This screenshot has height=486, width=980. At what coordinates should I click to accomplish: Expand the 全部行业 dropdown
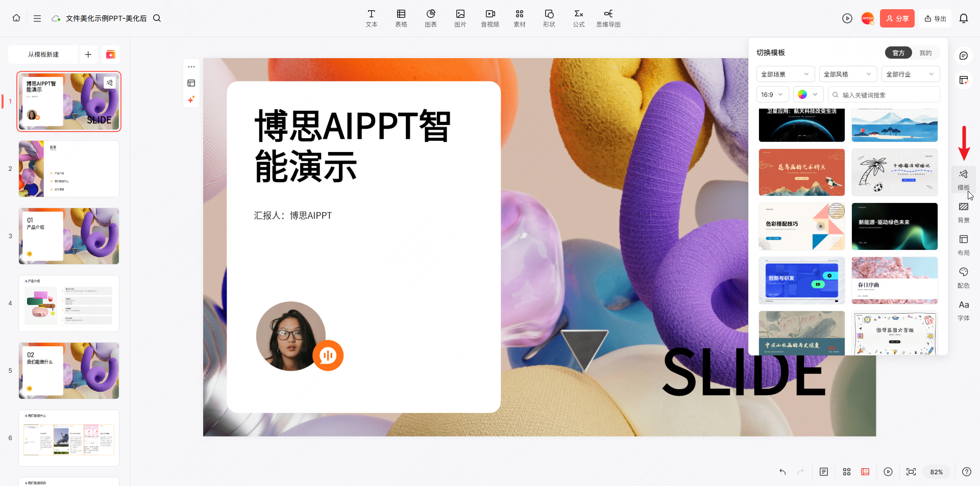click(x=911, y=74)
